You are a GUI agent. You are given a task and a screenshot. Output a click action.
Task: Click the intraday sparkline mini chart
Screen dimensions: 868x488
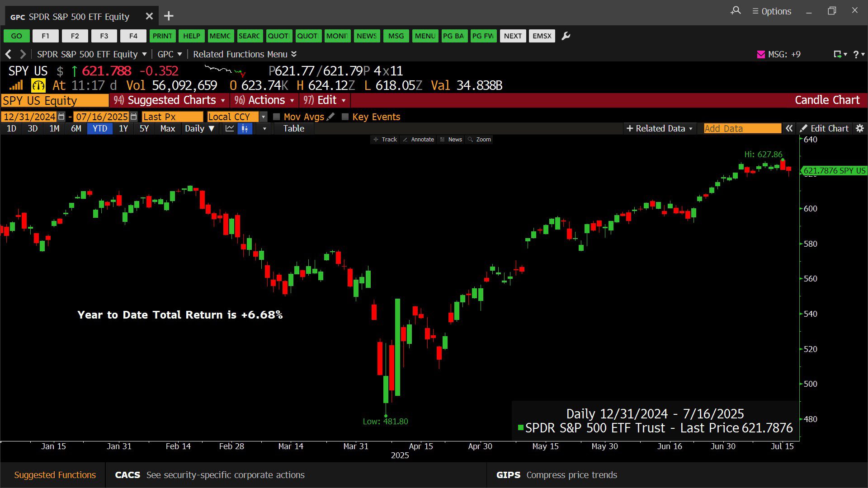pyautogui.click(x=225, y=71)
